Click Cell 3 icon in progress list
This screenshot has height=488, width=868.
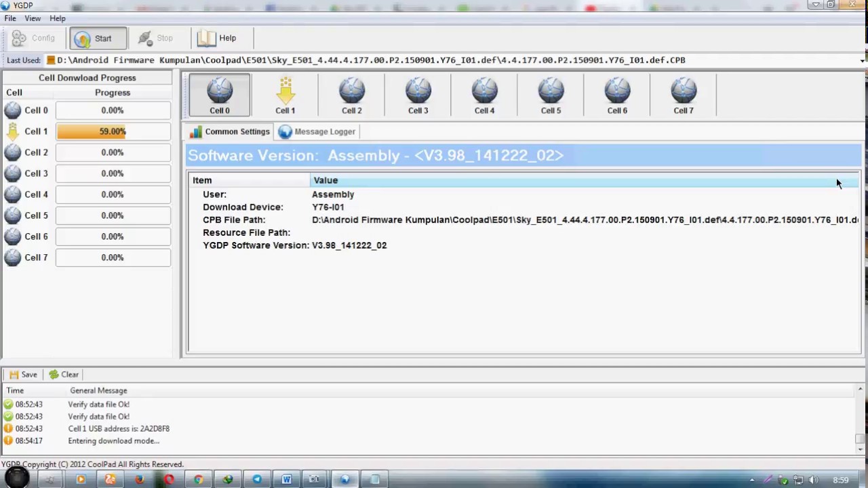click(12, 174)
